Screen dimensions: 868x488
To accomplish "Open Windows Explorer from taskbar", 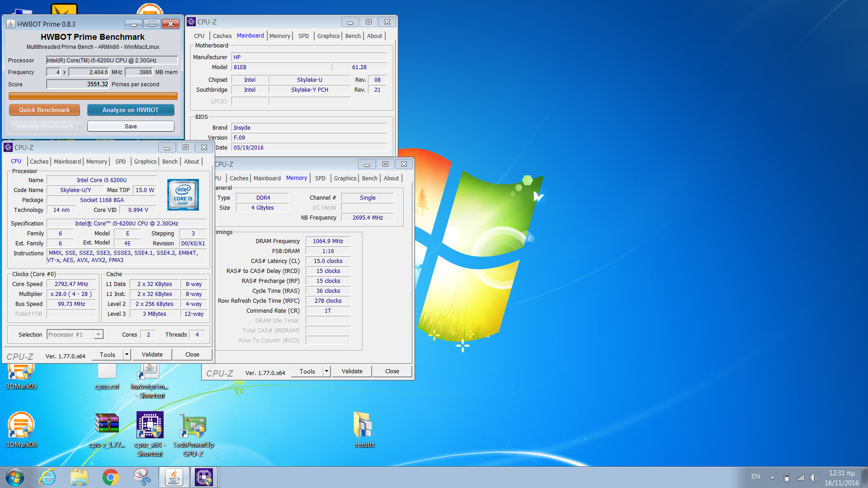I will click(79, 477).
